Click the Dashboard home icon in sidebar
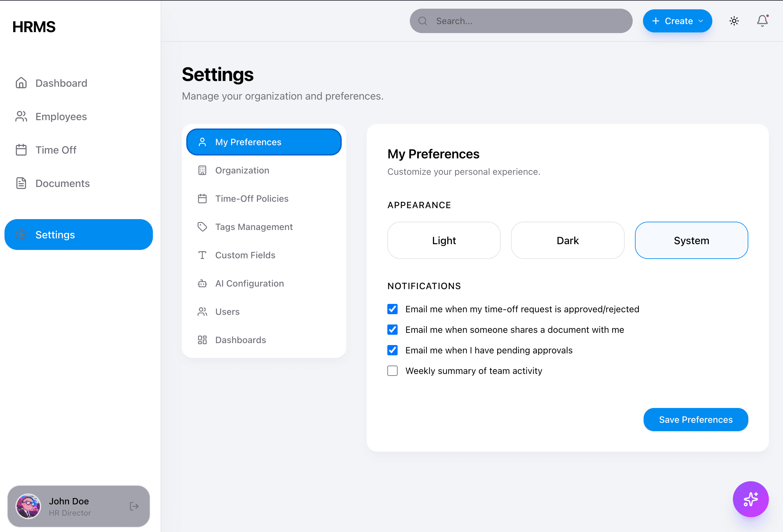Image resolution: width=783 pixels, height=532 pixels. click(x=21, y=83)
